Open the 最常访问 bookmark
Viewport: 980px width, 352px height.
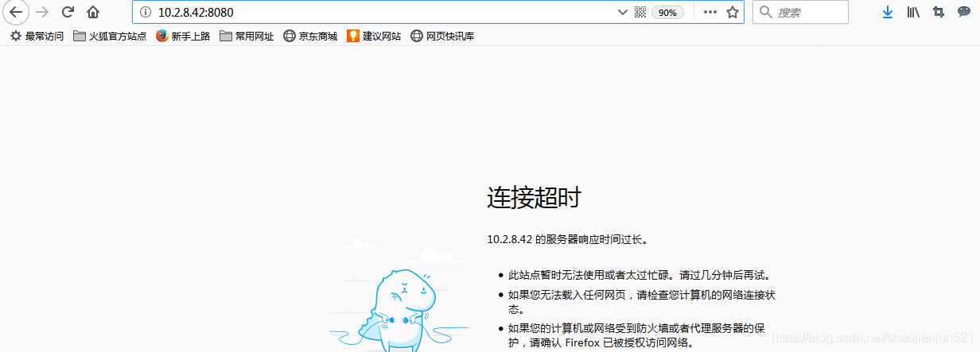(37, 36)
